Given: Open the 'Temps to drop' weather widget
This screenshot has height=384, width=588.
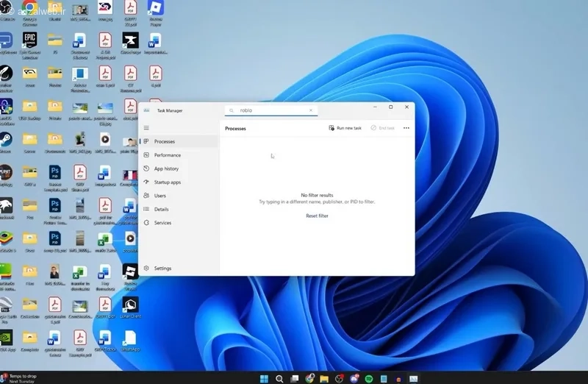Looking at the screenshot, I should point(19,378).
